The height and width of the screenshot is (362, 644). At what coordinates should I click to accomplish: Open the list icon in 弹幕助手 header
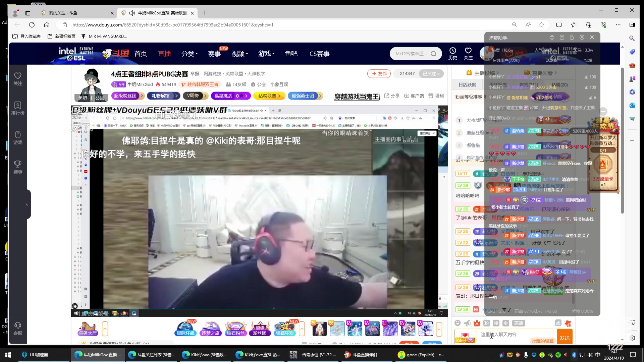click(562, 37)
